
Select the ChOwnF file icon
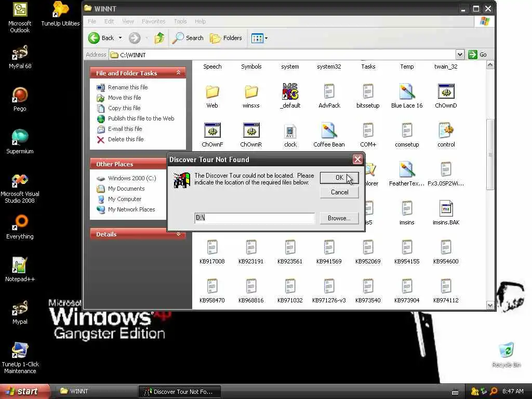(212, 135)
